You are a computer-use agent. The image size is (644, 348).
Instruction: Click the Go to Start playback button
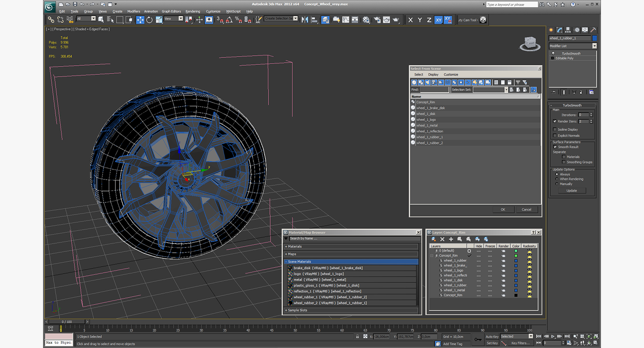coord(539,336)
